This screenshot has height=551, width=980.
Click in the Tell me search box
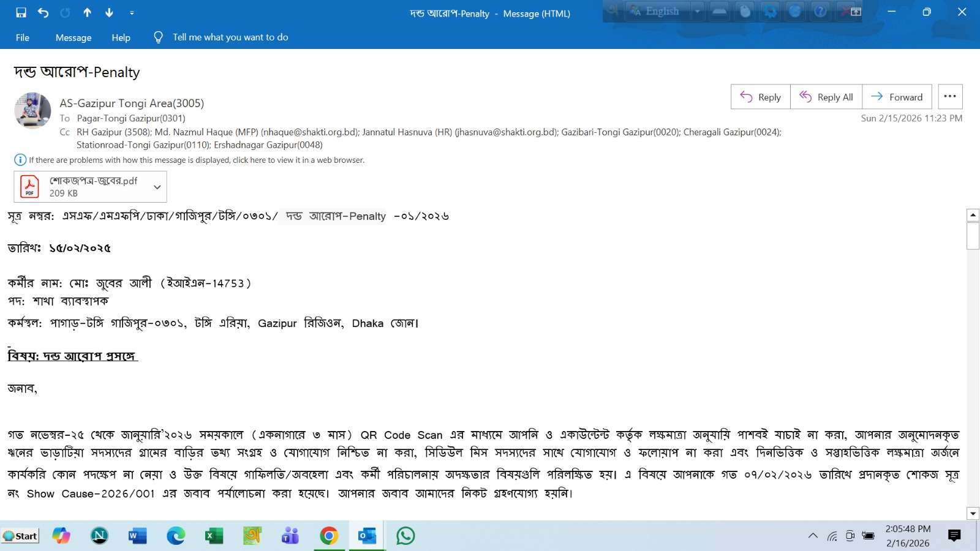coord(230,37)
